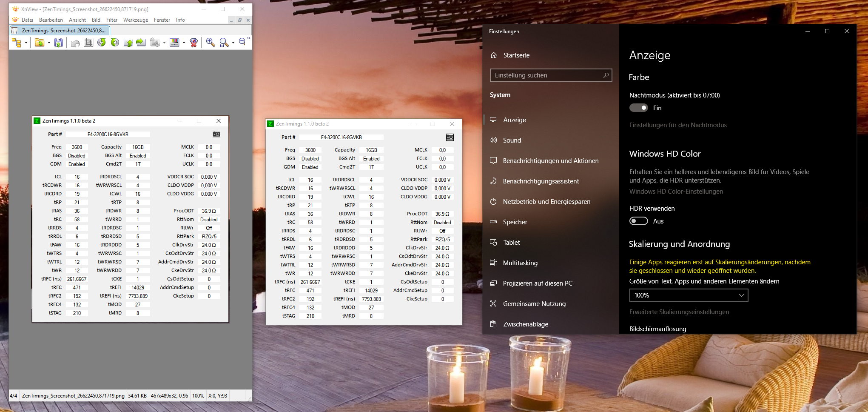This screenshot has height=412, width=868.
Task: Turn off the Nachtmodus switch
Action: click(639, 108)
